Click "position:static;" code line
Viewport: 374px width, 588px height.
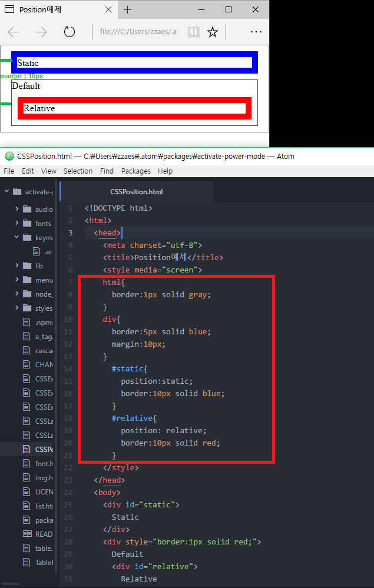[x=157, y=381]
